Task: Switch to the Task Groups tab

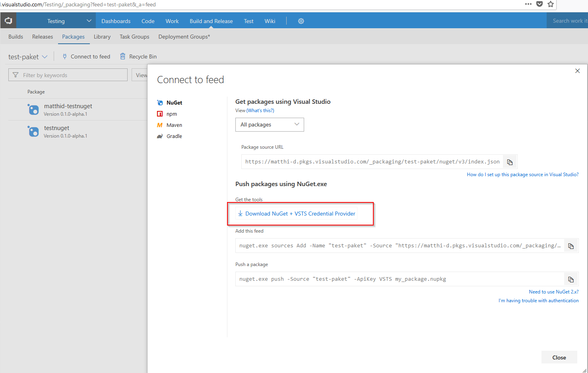Action: tap(134, 37)
